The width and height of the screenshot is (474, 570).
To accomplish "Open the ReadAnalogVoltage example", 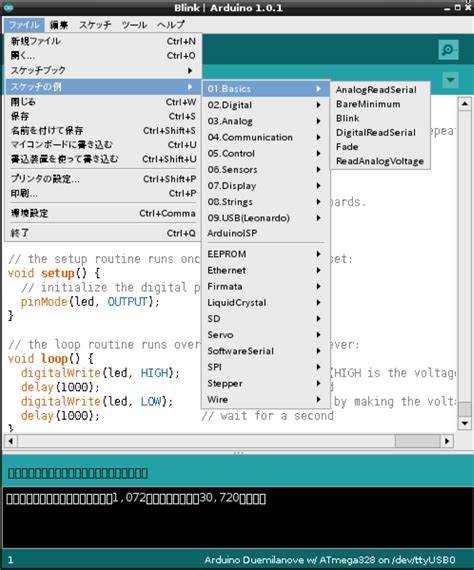I will 380,161.
